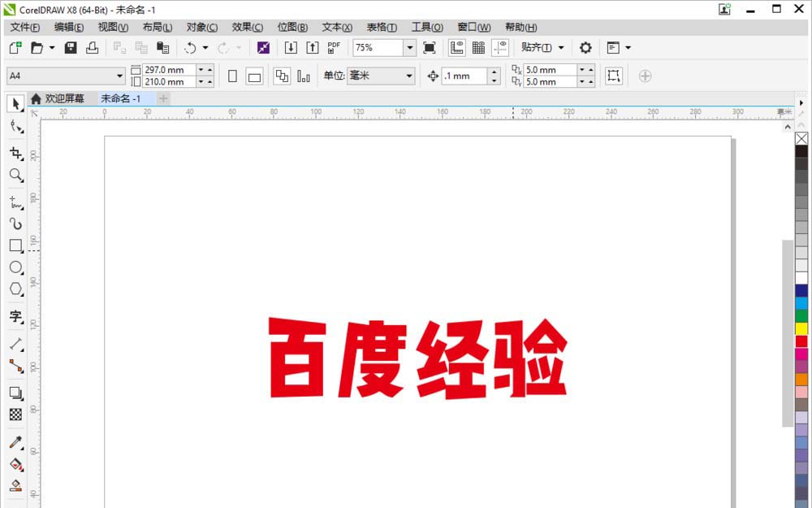Viewport: 812px width, 508px height.
Task: Select the Shape edit tool
Action: pos(15,127)
